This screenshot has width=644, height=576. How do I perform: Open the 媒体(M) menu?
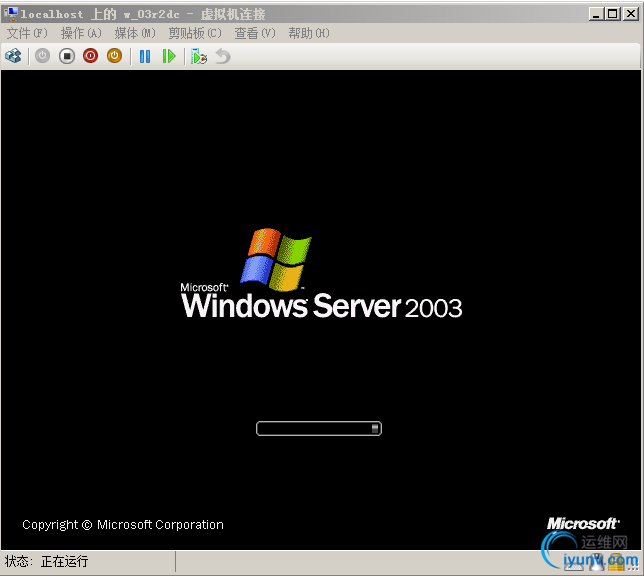tap(135, 33)
